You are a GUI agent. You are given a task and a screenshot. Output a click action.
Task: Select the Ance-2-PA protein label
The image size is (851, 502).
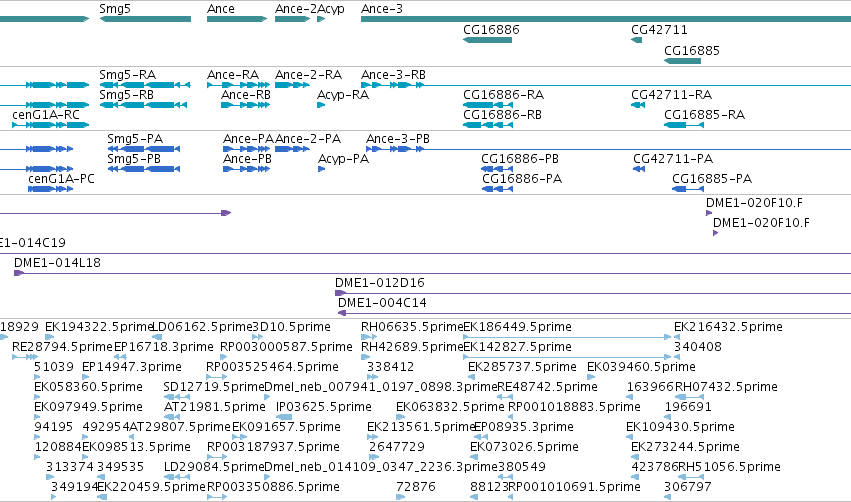(x=308, y=138)
